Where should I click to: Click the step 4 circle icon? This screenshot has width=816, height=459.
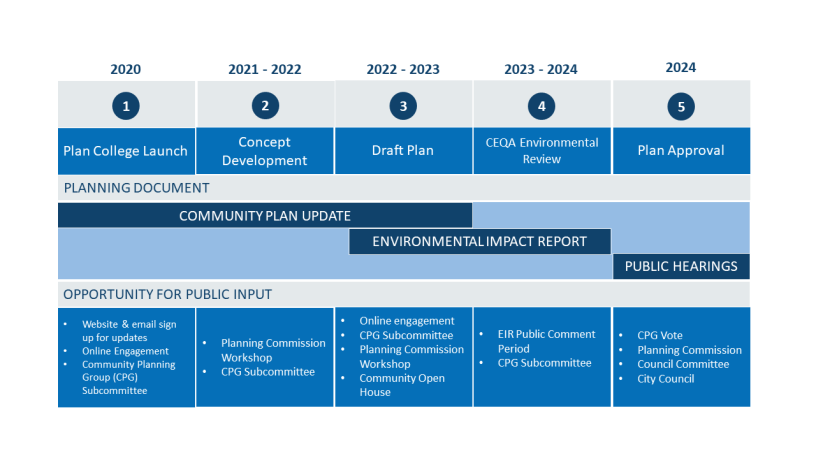tap(541, 106)
